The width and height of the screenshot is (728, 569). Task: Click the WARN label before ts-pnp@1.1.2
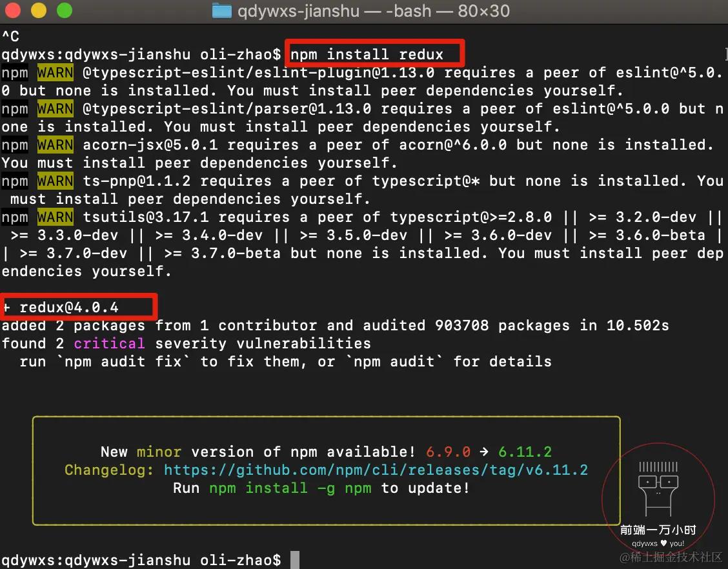coord(56,181)
